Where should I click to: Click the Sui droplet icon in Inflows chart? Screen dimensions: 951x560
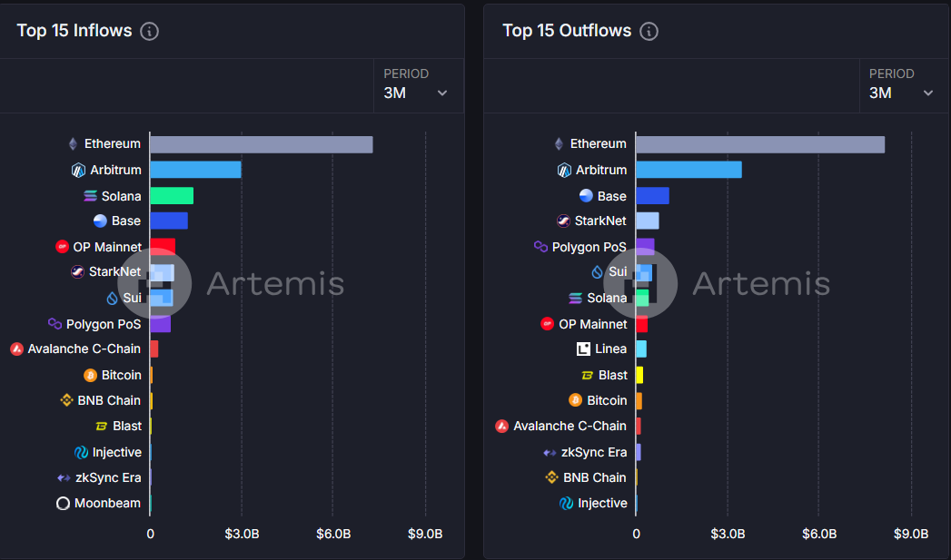(x=113, y=298)
